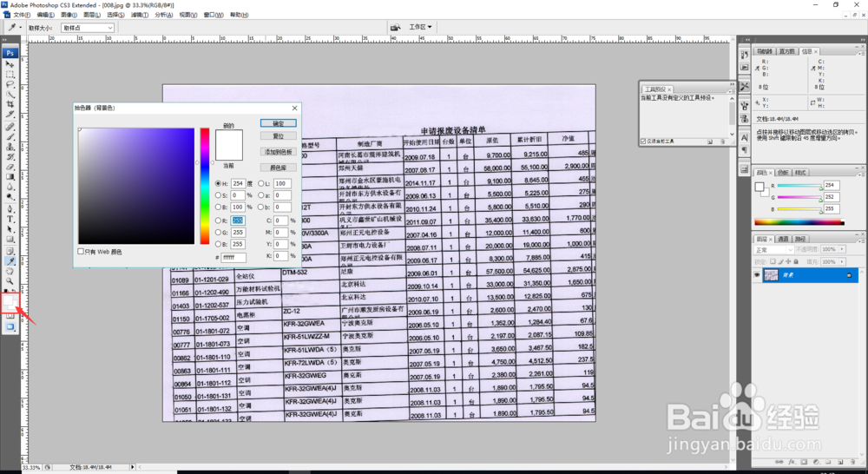Select the Hand tool
Viewport: 868px width, 474px height.
coord(10,272)
